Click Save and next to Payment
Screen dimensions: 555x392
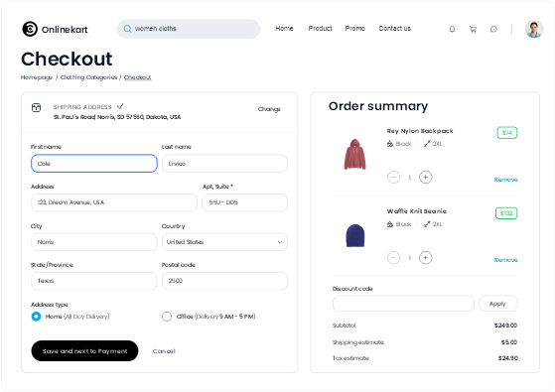coord(84,351)
